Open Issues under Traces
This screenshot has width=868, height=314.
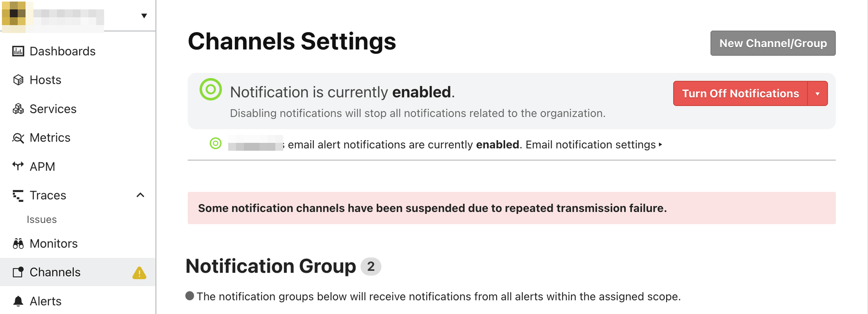click(42, 219)
